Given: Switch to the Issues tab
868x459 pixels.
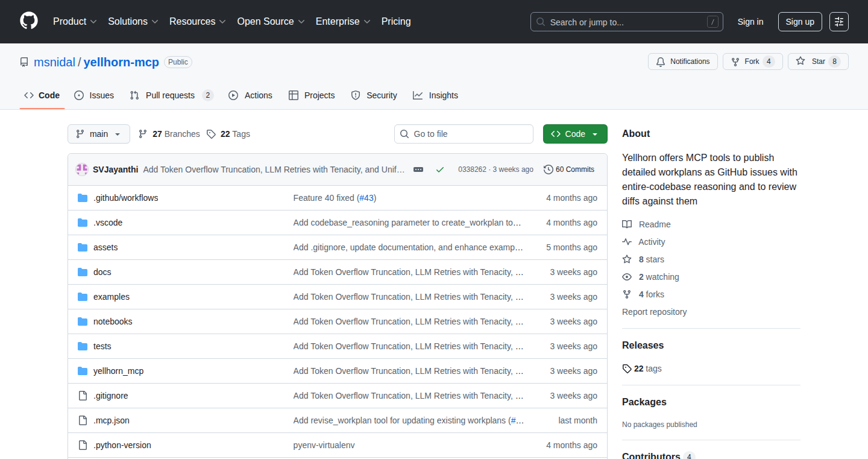Looking at the screenshot, I should 94,95.
